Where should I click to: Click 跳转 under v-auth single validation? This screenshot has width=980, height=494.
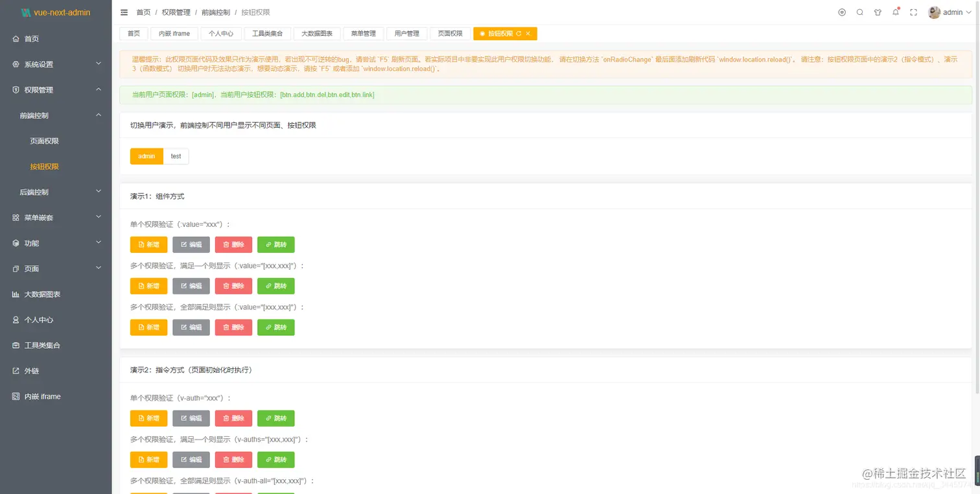pos(276,418)
